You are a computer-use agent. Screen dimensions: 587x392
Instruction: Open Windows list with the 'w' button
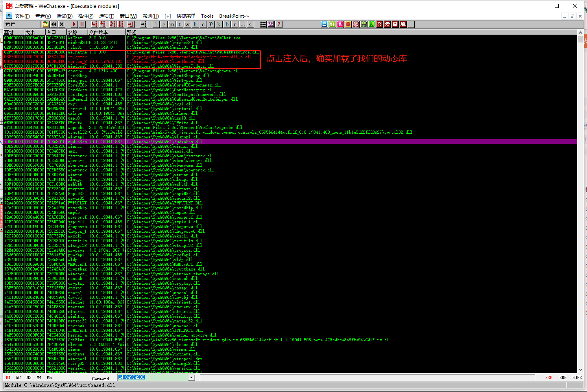tap(188, 24)
